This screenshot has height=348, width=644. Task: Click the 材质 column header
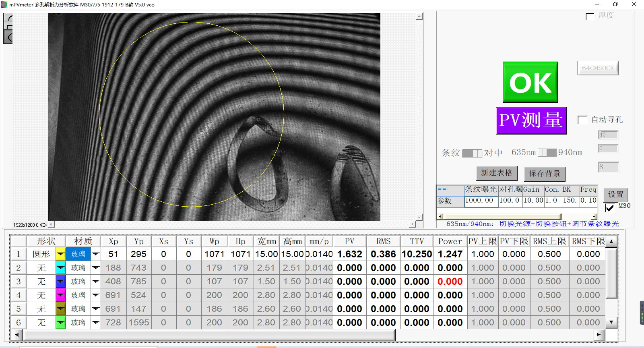pyautogui.click(x=83, y=241)
